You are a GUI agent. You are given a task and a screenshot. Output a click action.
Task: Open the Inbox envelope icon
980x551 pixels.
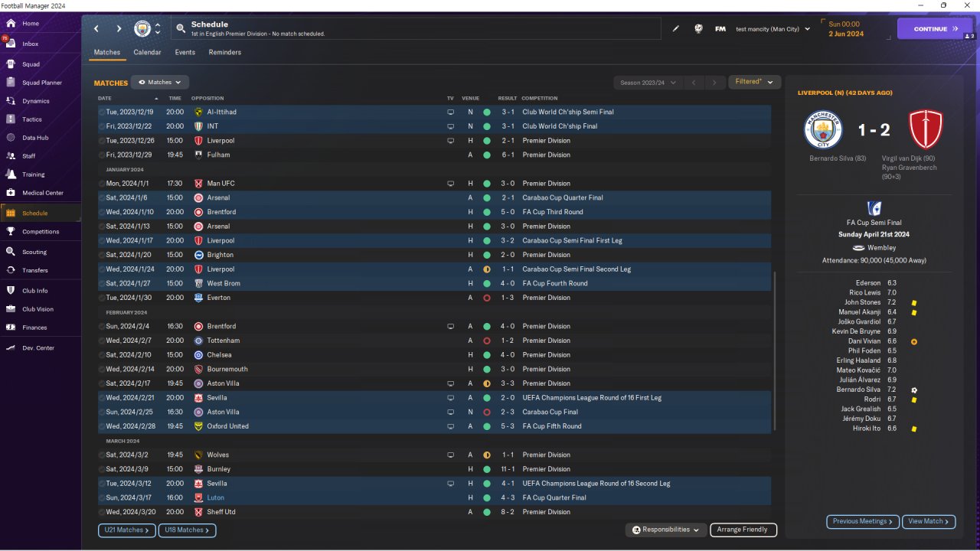(x=11, y=44)
